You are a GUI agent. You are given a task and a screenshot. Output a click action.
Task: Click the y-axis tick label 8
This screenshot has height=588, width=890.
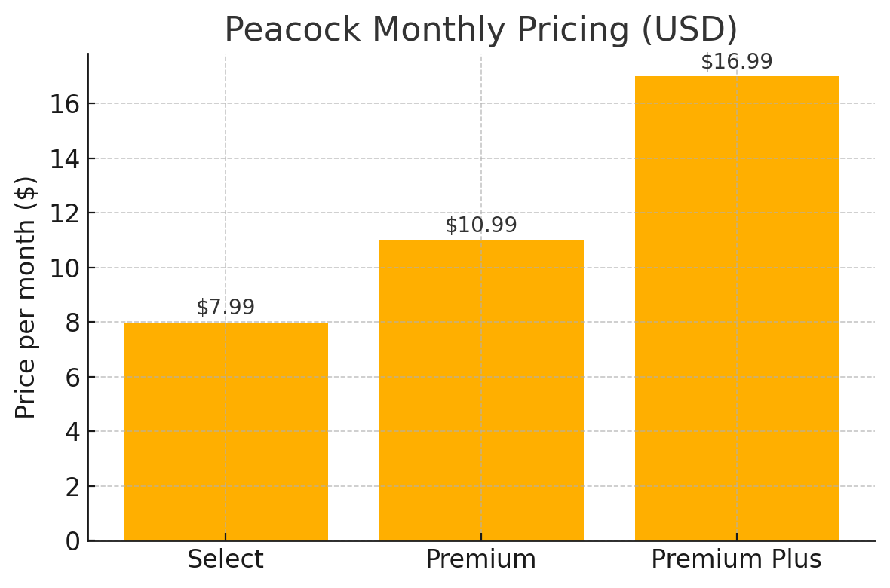72,323
